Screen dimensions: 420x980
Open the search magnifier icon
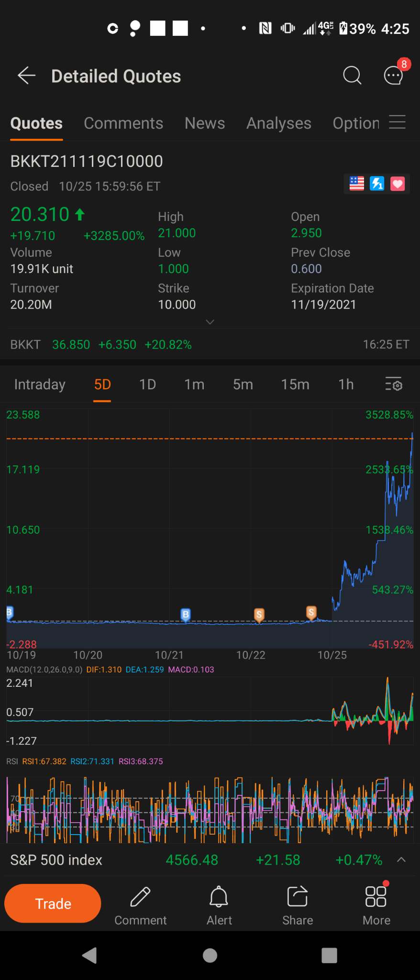pyautogui.click(x=352, y=75)
